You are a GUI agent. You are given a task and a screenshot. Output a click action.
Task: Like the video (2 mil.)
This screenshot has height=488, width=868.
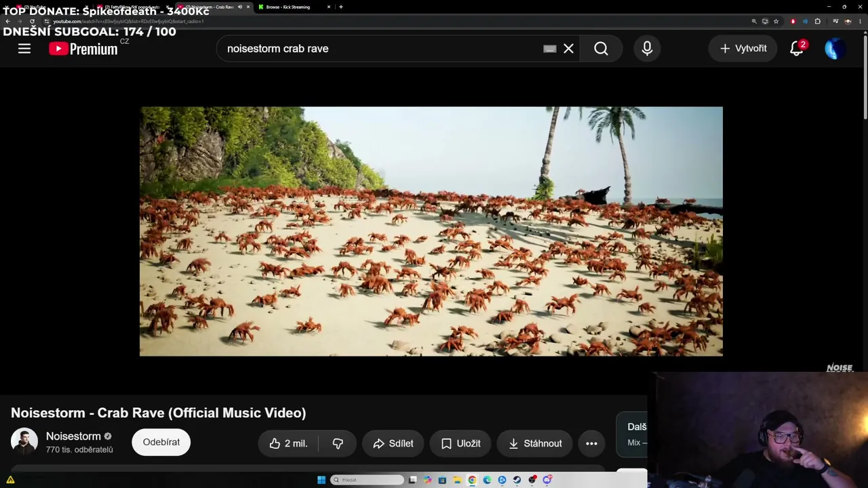[x=288, y=443]
